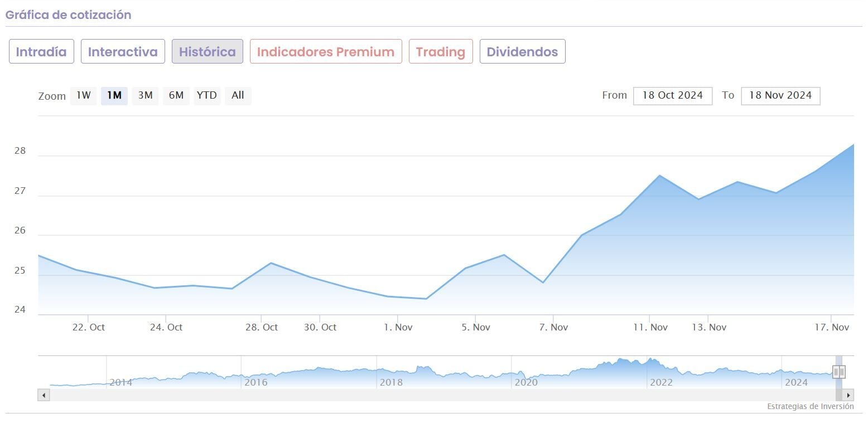The height and width of the screenshot is (433, 868).
Task: Select the 1M zoom range
Action: (x=114, y=95)
